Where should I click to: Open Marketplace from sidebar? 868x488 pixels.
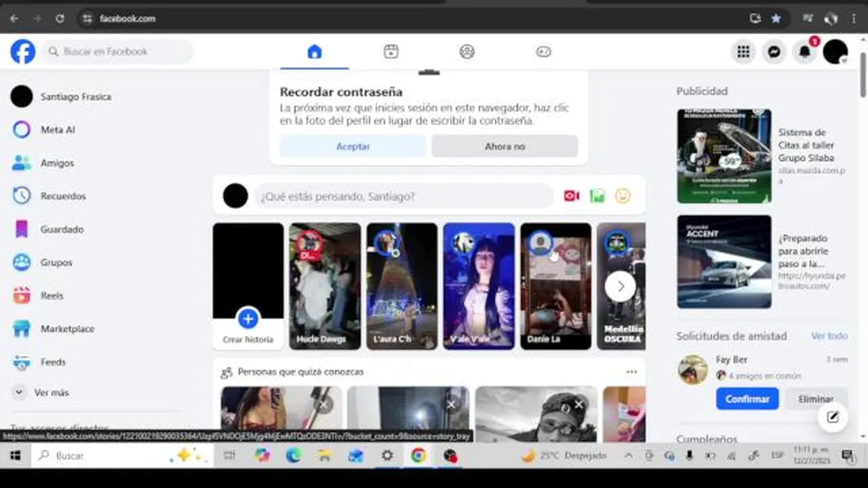point(67,329)
